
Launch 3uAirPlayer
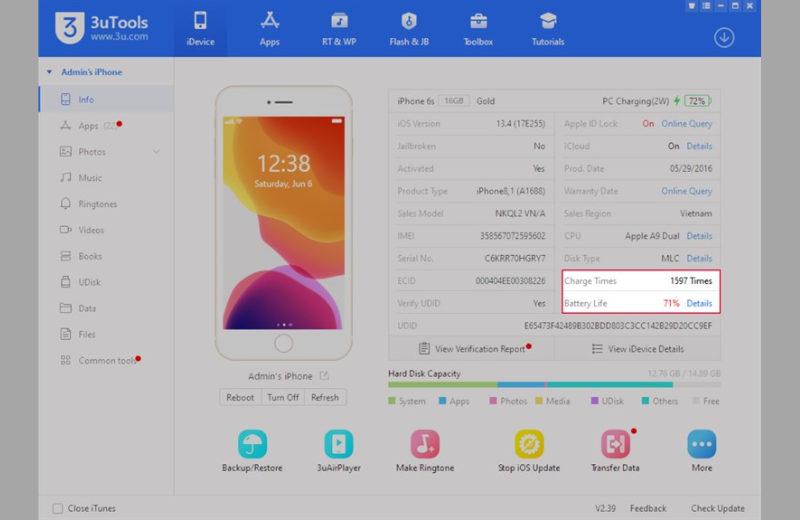pyautogui.click(x=339, y=450)
